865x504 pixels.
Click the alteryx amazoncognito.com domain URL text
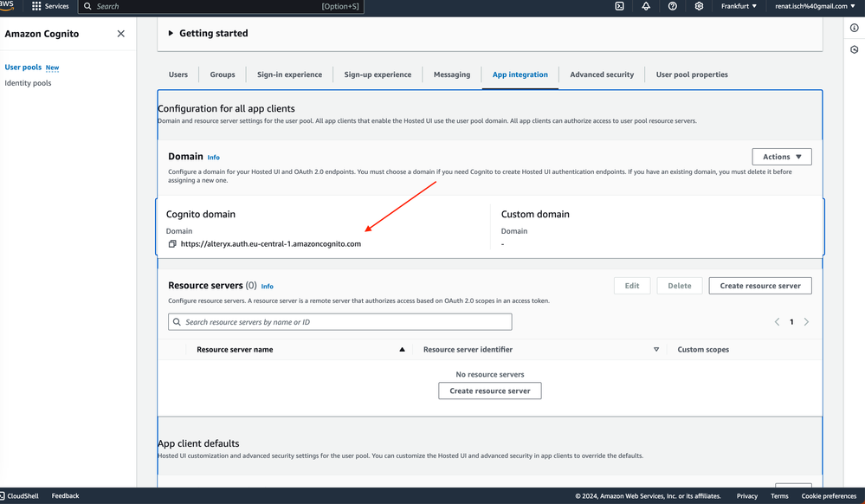click(x=271, y=244)
